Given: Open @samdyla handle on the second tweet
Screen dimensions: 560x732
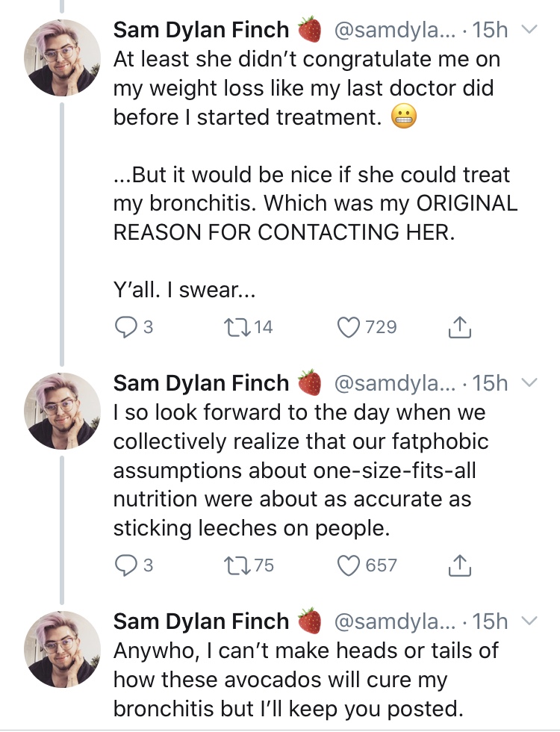Looking at the screenshot, I should (x=394, y=384).
